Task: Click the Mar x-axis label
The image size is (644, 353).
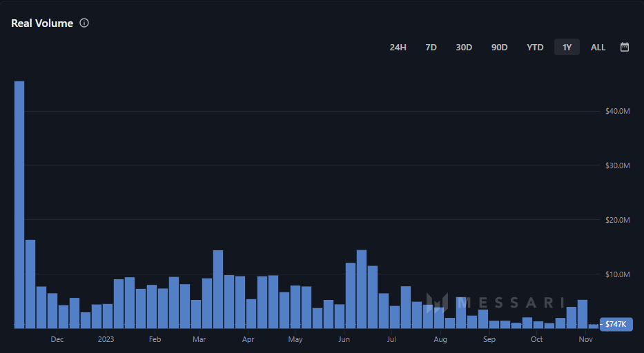Action: pyautogui.click(x=199, y=339)
